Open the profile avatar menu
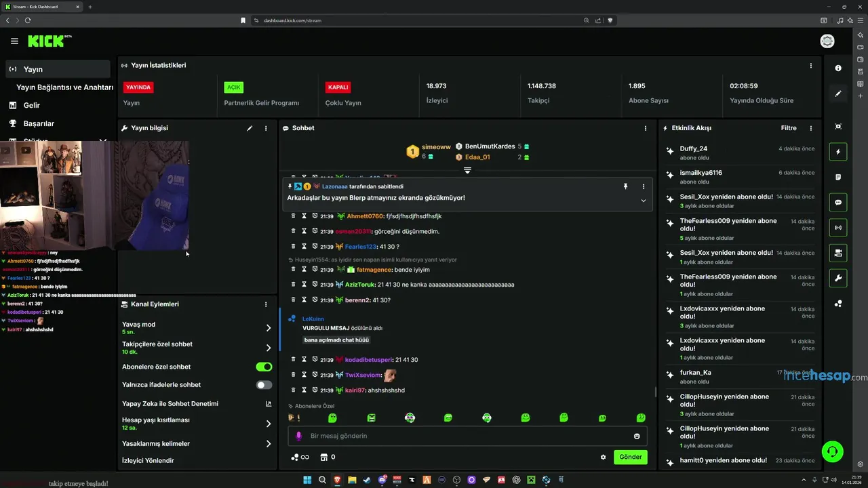This screenshot has width=868, height=488. tap(827, 41)
